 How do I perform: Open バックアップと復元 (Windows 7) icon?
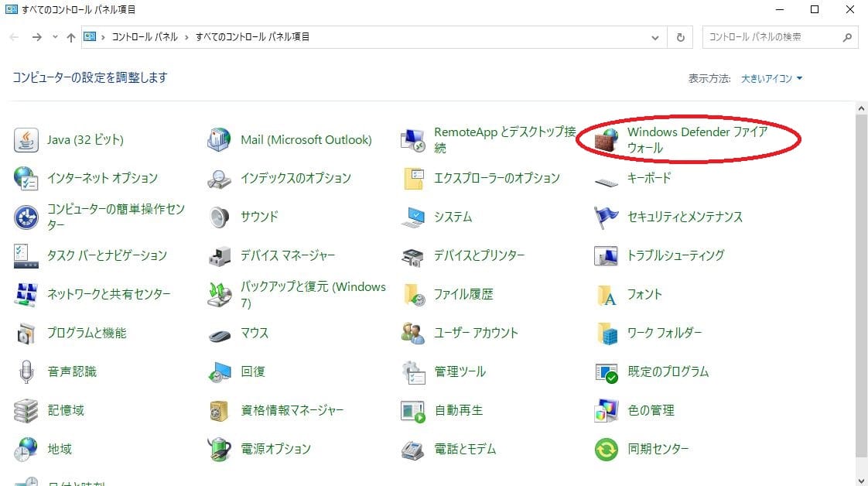[219, 295]
